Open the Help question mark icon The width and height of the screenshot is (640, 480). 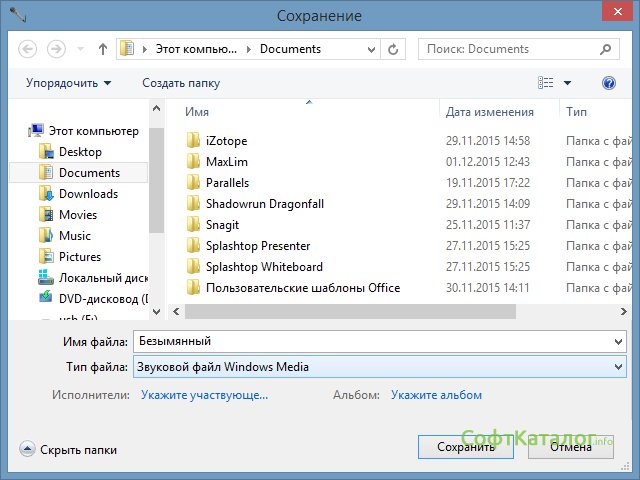click(609, 83)
